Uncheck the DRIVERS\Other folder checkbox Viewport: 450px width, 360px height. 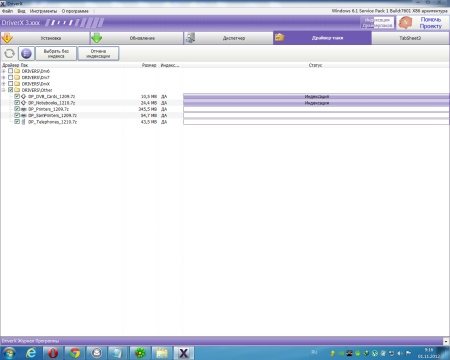[11, 90]
